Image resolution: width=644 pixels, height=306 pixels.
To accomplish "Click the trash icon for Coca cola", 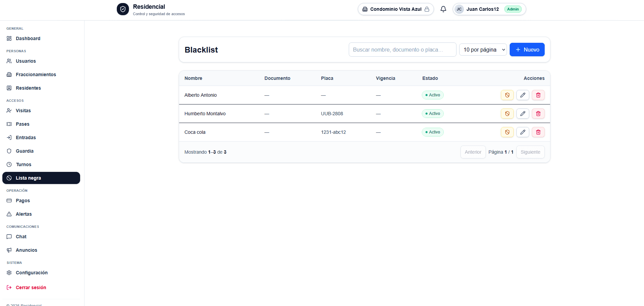I will [x=538, y=132].
